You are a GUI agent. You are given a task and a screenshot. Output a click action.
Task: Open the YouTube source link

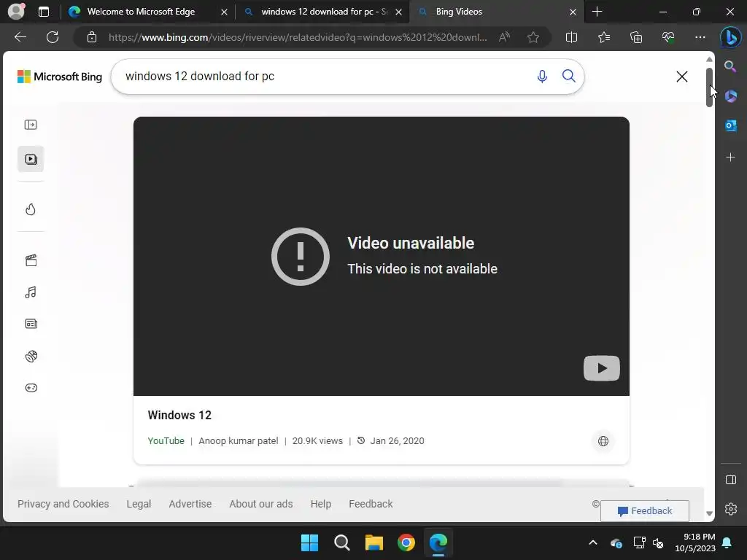pyautogui.click(x=166, y=441)
